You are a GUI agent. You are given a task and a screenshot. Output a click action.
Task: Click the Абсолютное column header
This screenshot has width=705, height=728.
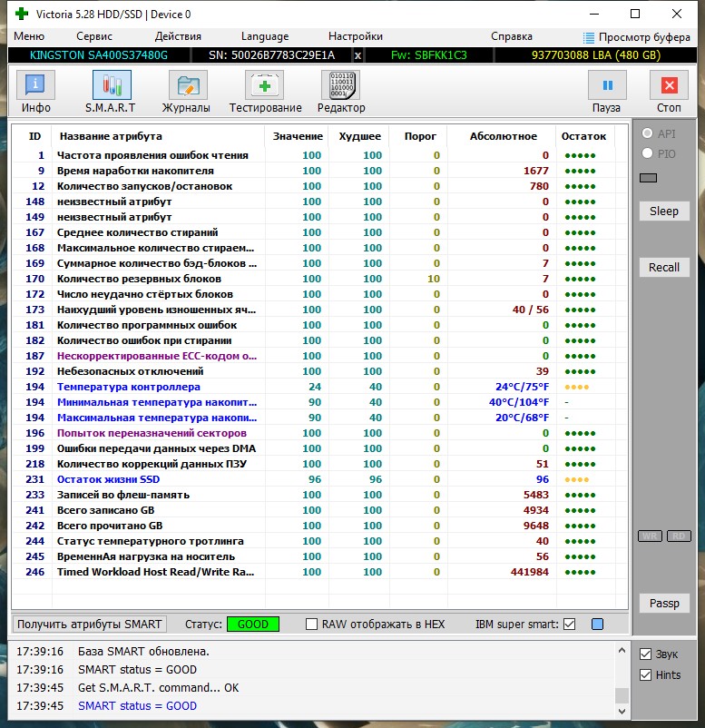coord(503,136)
